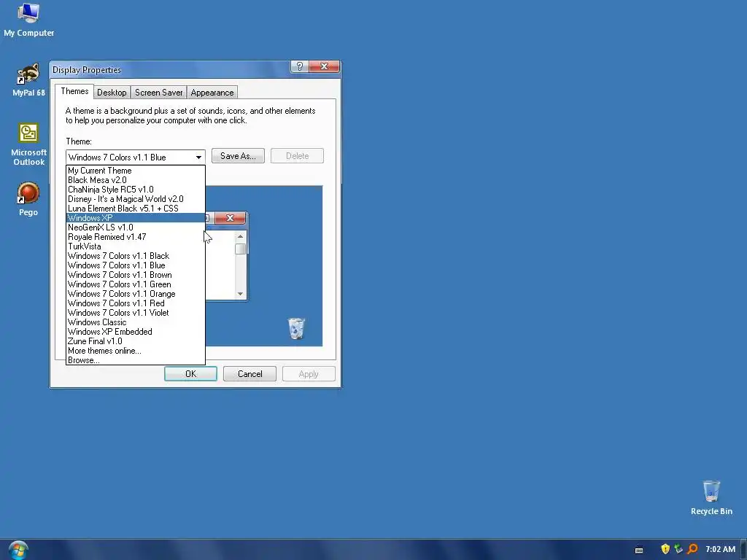
Task: Pick the Royale Remixed v1.47 theme
Action: pos(135,237)
